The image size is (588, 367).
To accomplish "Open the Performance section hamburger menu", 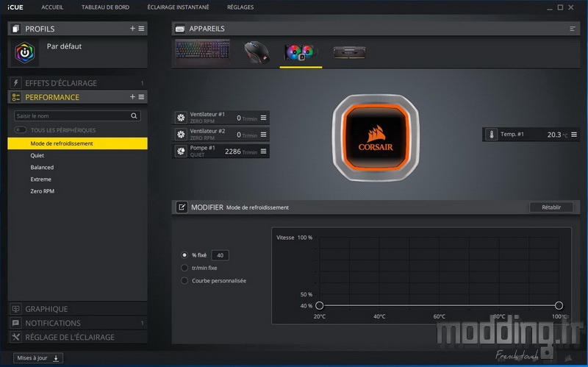I will pos(141,97).
